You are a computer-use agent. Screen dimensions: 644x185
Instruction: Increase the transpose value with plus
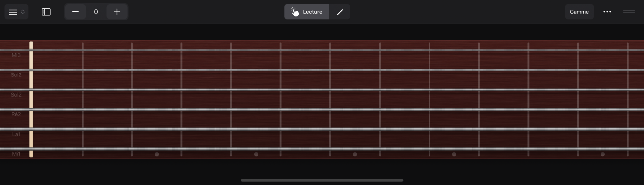(x=117, y=12)
